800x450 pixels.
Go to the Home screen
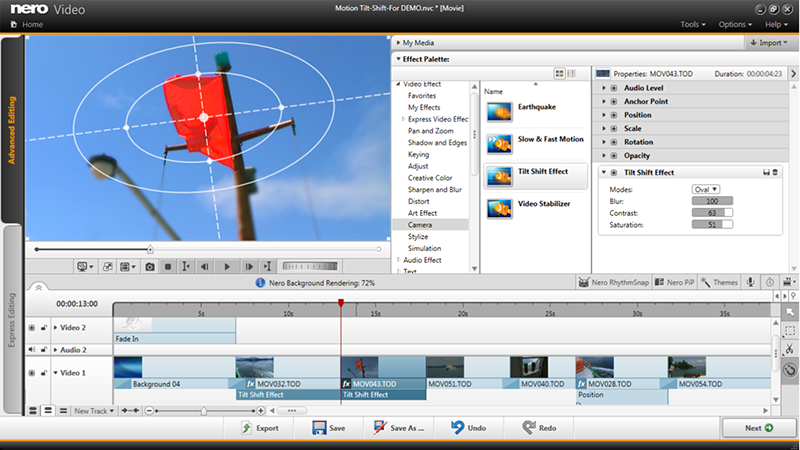(27, 24)
